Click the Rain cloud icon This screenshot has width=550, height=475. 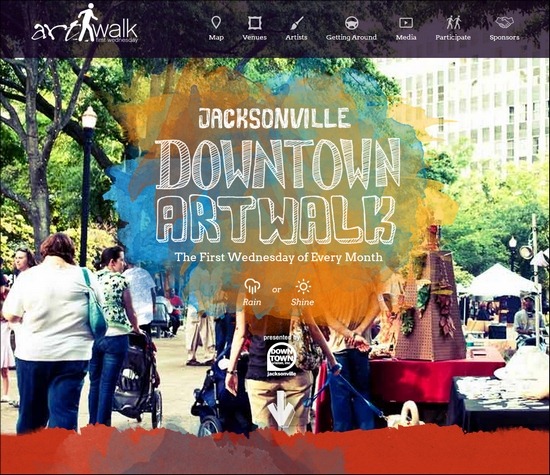point(252,286)
